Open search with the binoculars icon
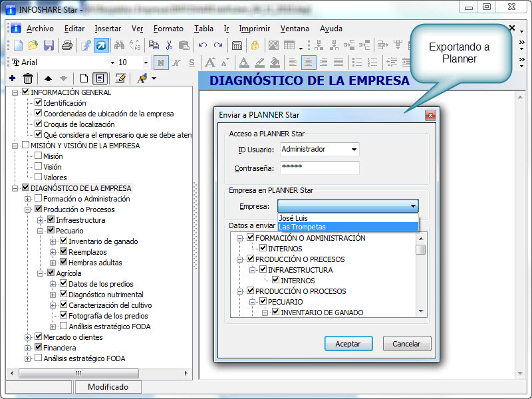 (119, 45)
